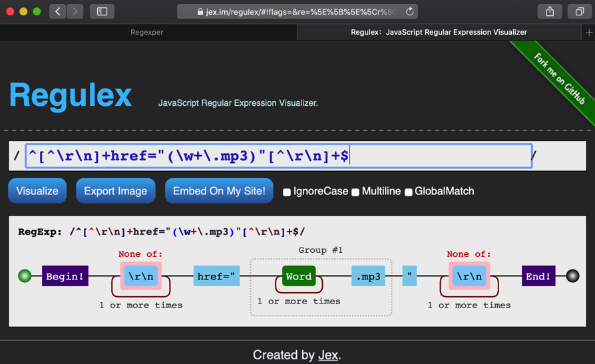Click the Regulex logo heading
The image size is (595, 364).
(71, 95)
